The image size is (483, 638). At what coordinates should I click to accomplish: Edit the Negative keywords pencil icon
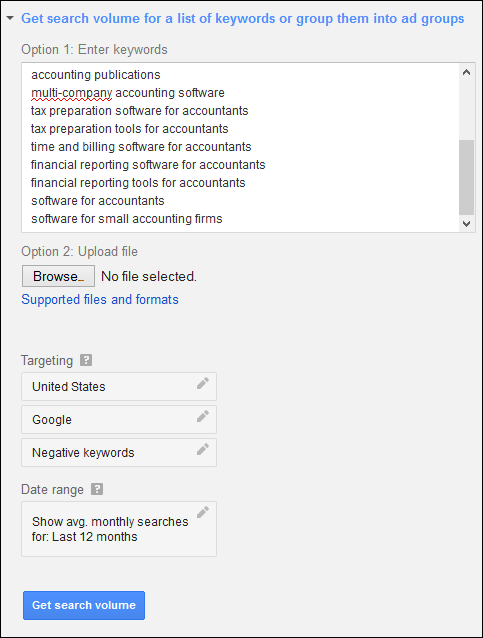click(x=203, y=449)
